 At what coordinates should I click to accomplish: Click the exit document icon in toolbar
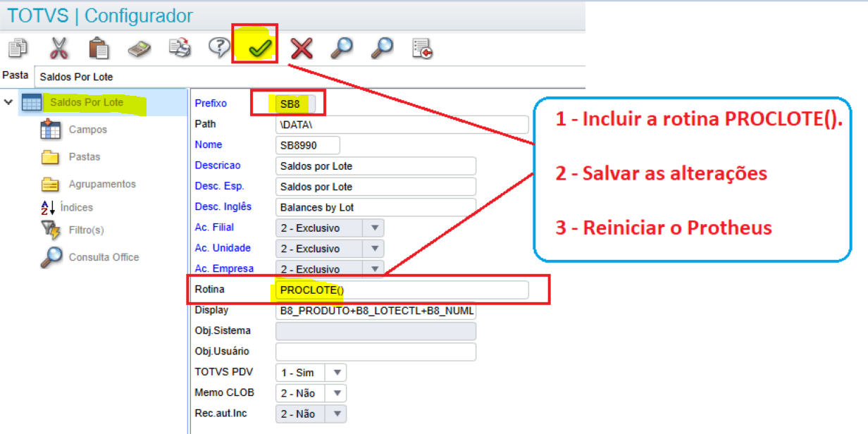(x=423, y=49)
